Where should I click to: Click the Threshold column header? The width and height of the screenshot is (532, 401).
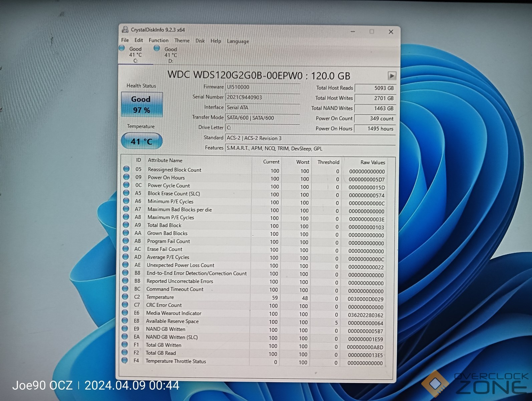(x=328, y=162)
